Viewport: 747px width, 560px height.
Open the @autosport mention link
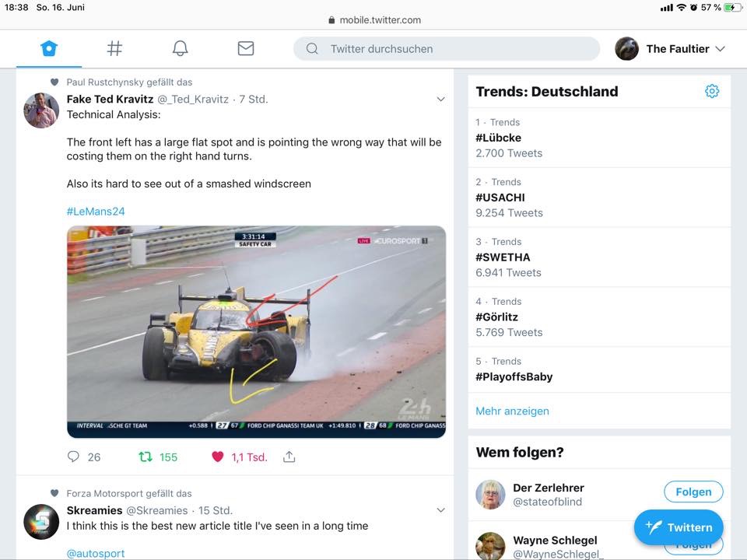click(x=96, y=553)
